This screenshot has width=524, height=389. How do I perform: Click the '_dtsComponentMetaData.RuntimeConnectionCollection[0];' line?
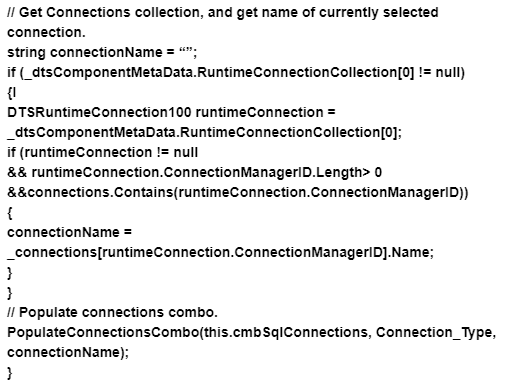click(204, 132)
